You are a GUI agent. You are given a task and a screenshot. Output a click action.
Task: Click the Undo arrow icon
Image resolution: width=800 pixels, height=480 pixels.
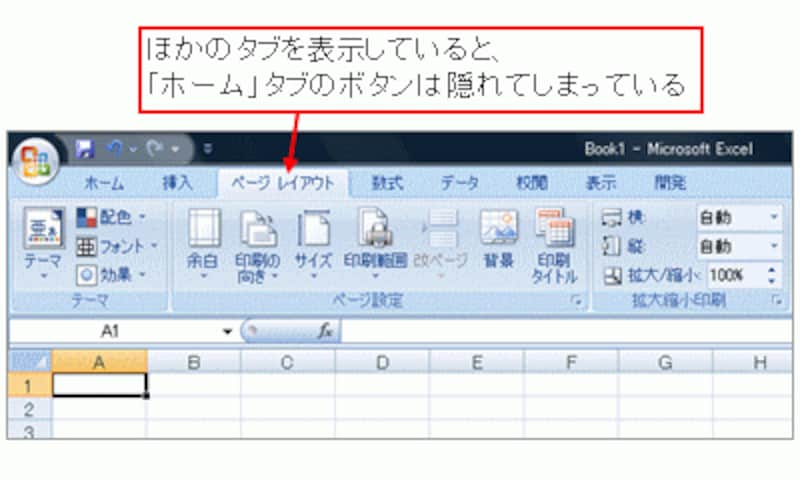click(115, 148)
